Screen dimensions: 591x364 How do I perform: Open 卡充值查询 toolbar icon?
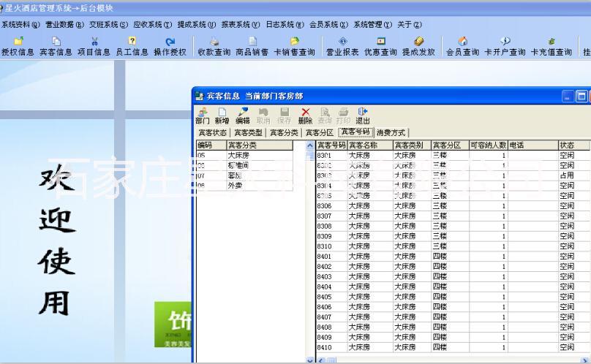tap(552, 47)
